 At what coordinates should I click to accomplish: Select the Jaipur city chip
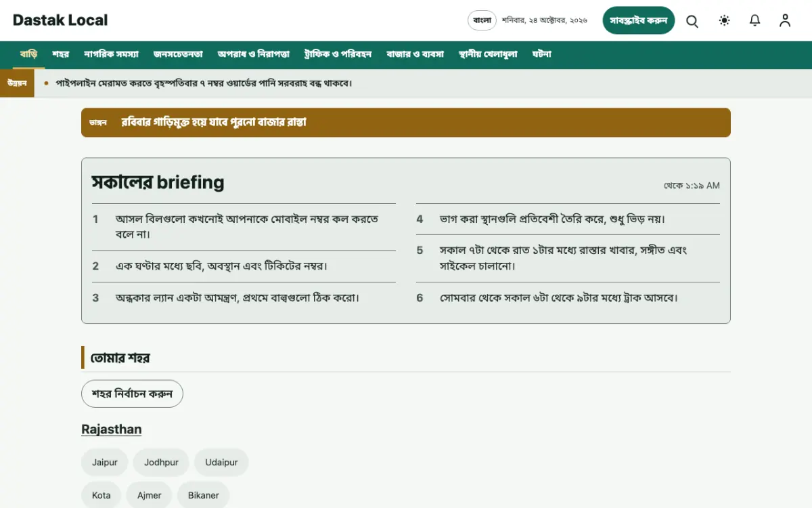click(105, 463)
